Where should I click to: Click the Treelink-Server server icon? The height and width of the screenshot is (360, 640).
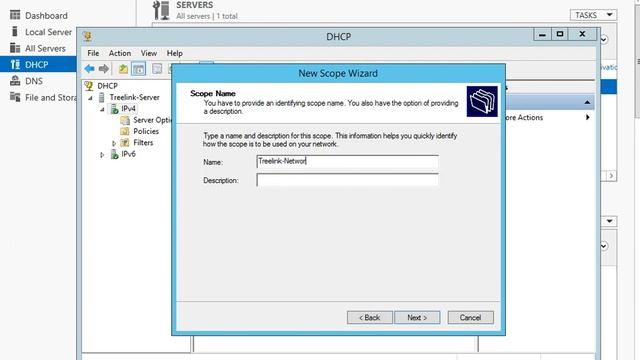coord(102,97)
